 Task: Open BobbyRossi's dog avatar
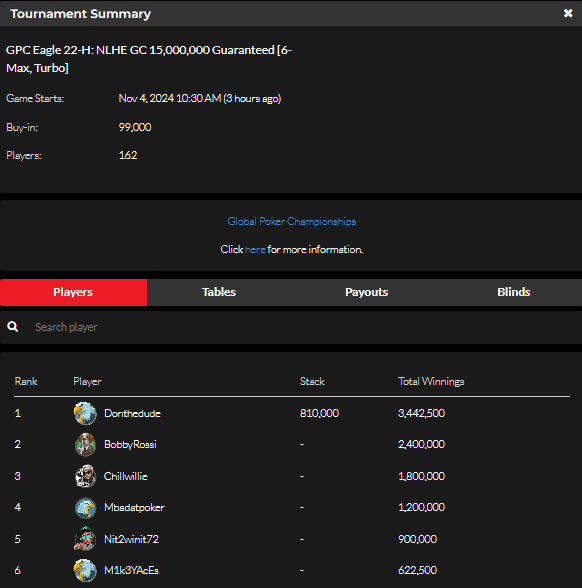[x=85, y=444]
